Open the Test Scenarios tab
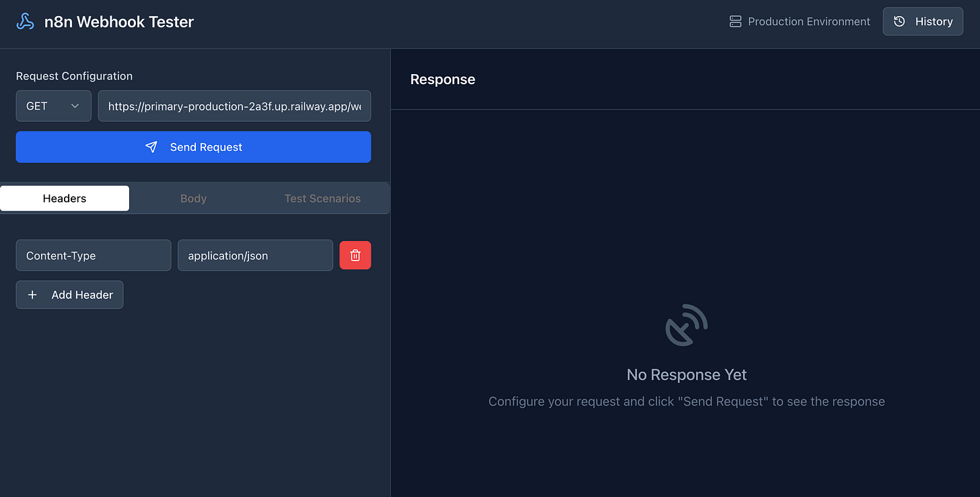The height and width of the screenshot is (497, 980). click(x=322, y=199)
